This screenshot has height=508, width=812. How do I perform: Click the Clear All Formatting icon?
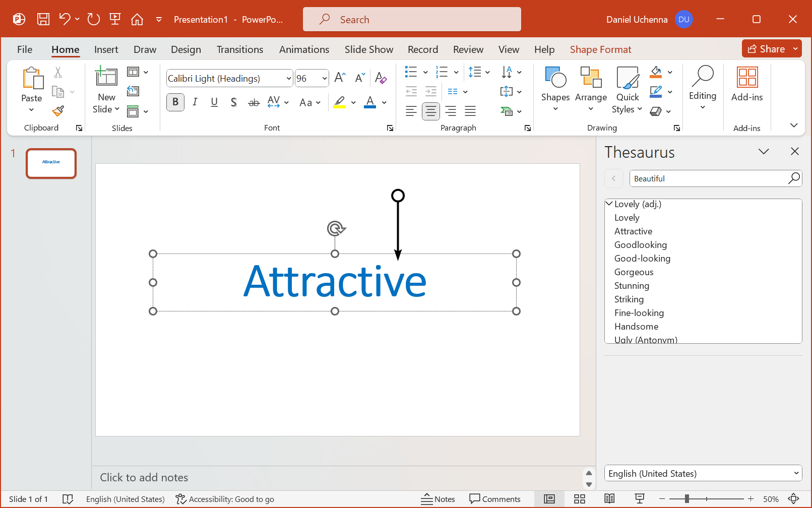381,78
